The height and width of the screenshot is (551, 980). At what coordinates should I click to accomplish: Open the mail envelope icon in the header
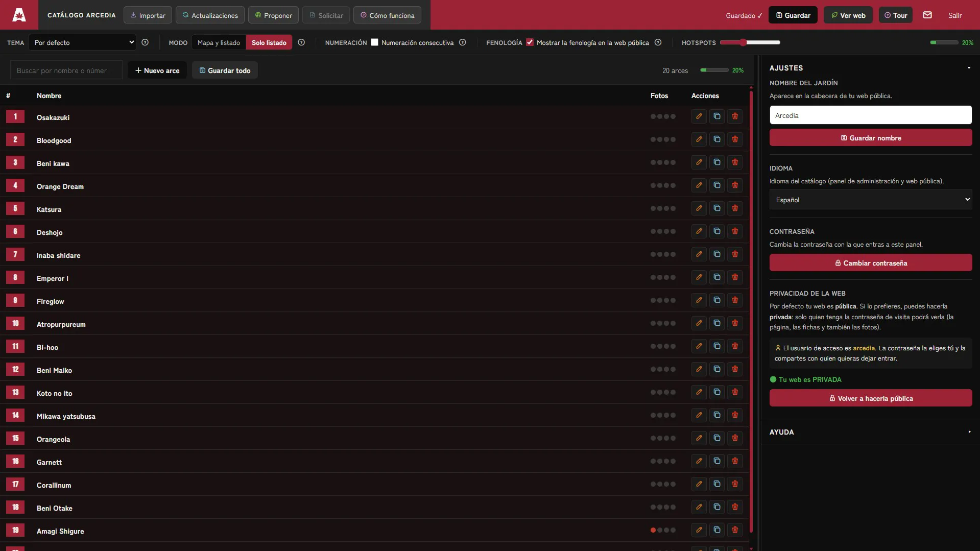coord(927,15)
